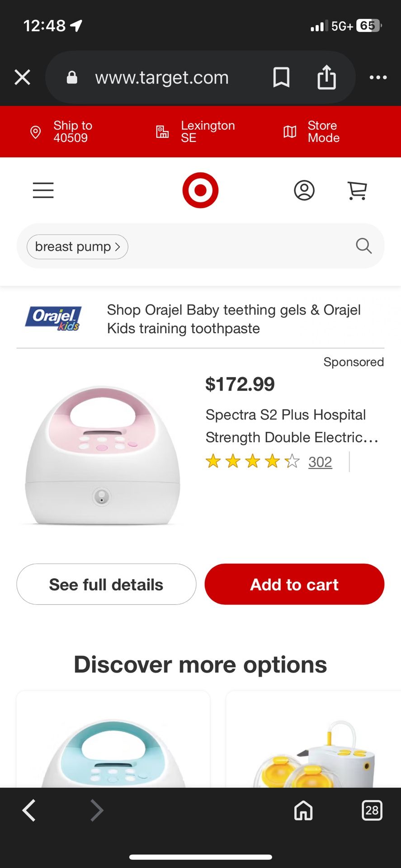Add the Spectra S2 pump to cart
The width and height of the screenshot is (401, 868).
tap(294, 584)
